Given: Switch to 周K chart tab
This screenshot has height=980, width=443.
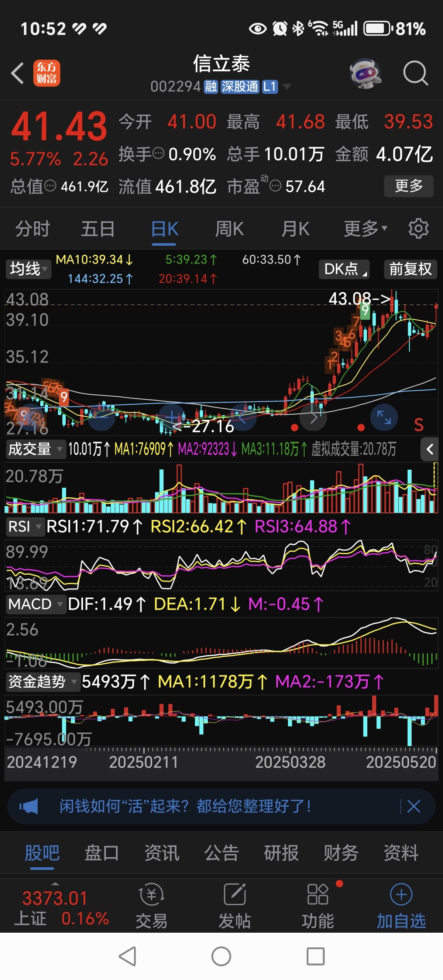Looking at the screenshot, I should coord(230,229).
